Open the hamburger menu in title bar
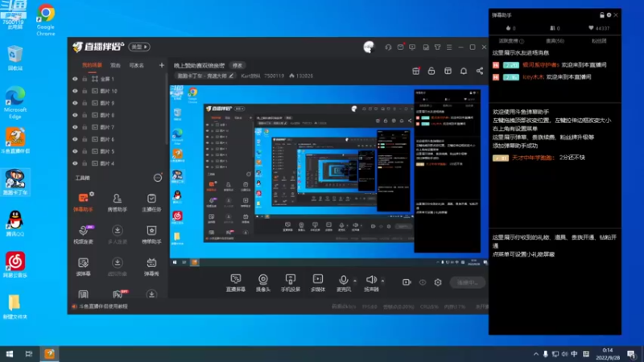This screenshot has width=644, height=362. [x=449, y=47]
